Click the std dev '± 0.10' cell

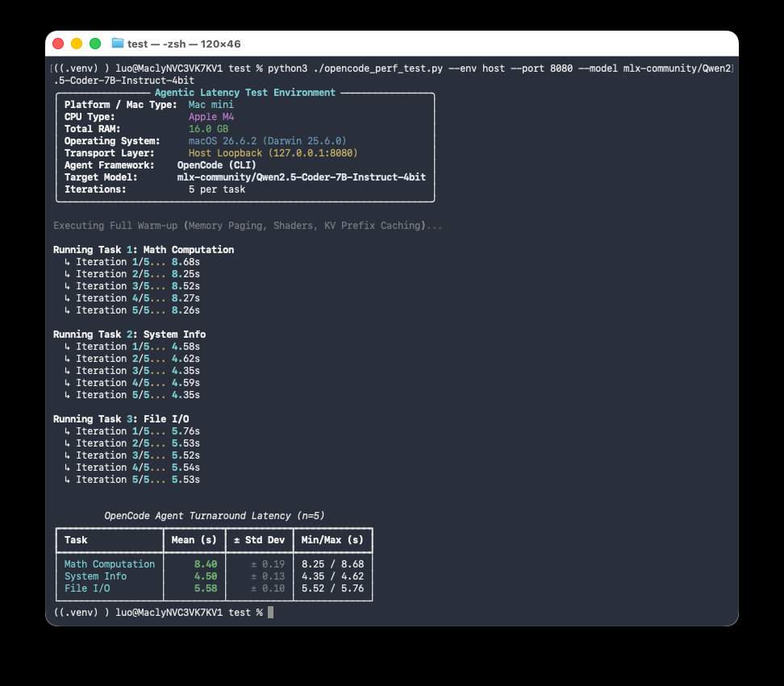[268, 588]
